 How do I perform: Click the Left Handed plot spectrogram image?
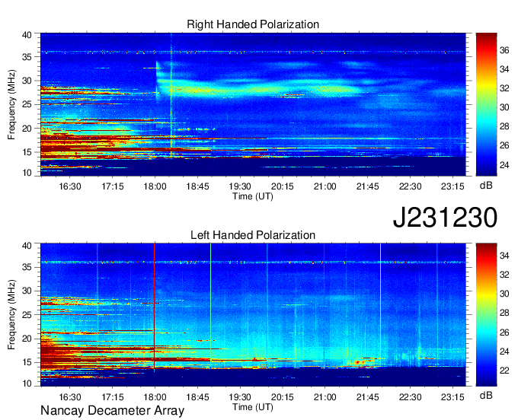pyautogui.click(x=253, y=315)
